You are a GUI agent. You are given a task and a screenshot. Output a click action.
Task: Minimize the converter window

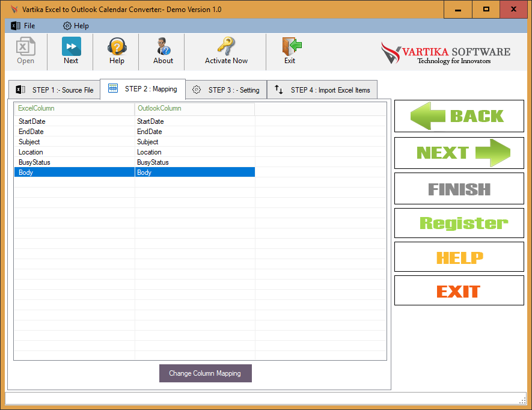click(457, 10)
